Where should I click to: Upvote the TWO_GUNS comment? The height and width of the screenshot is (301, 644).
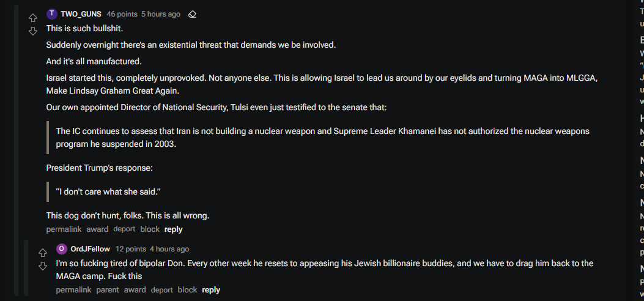pos(33,18)
